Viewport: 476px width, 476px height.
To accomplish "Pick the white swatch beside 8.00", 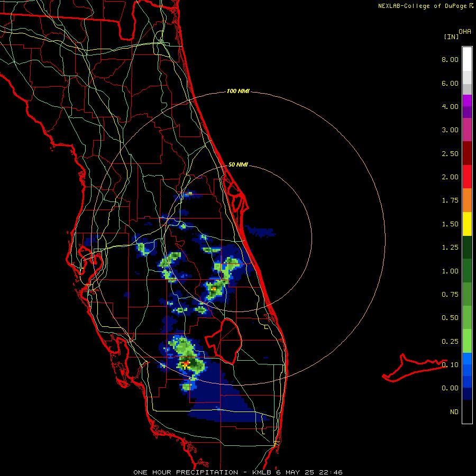I will coord(467,59).
